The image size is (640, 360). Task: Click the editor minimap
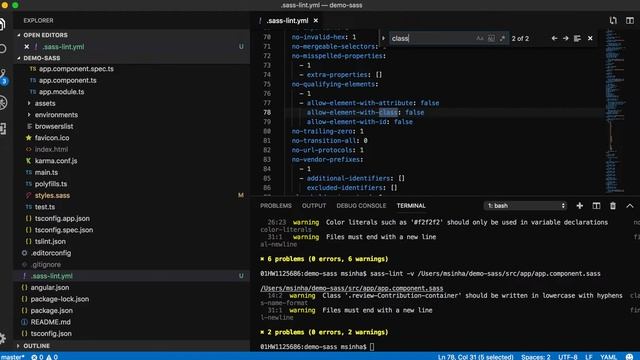(x=616, y=111)
